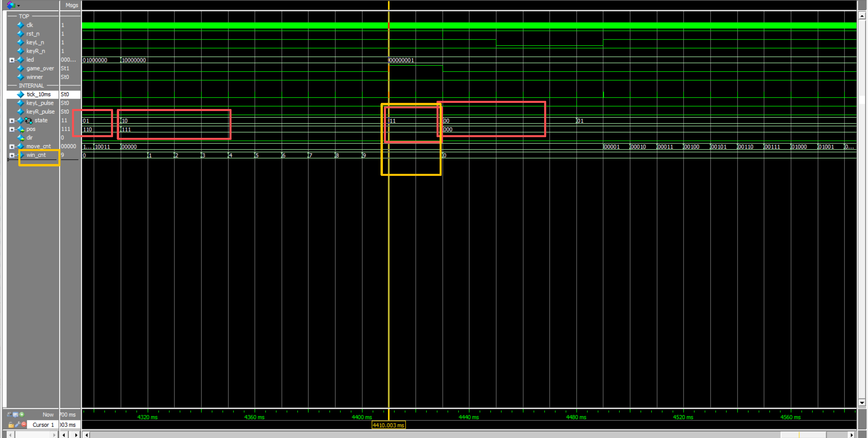This screenshot has height=438, width=868.
Task: Select the game_over signal name
Action: tap(40, 68)
